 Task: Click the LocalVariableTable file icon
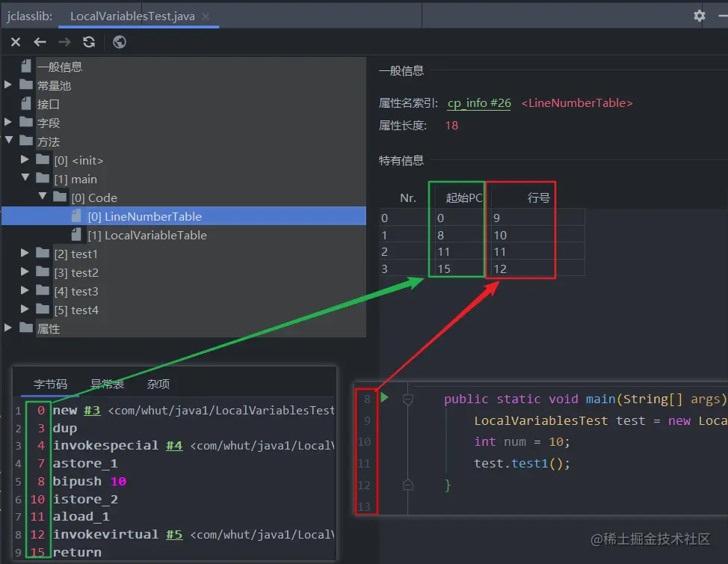[76, 235]
